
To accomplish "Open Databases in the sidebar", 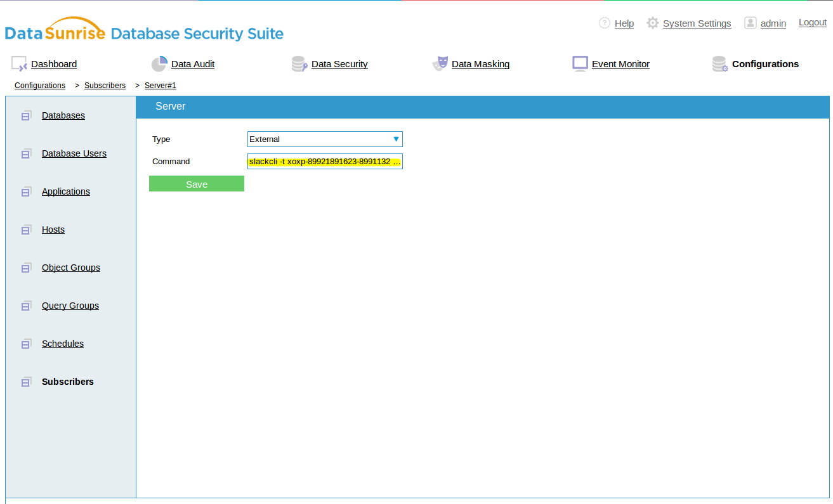I will 63,115.
